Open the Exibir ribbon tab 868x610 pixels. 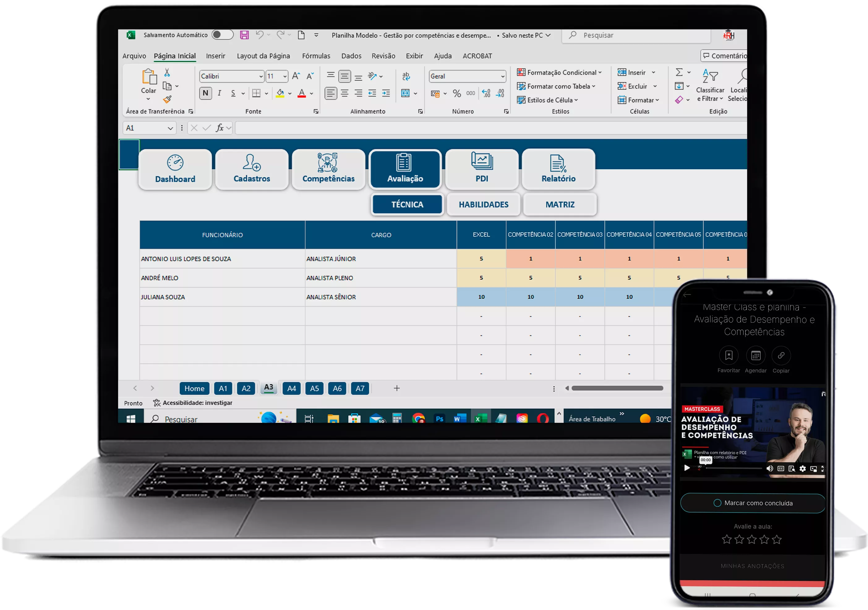tap(414, 56)
